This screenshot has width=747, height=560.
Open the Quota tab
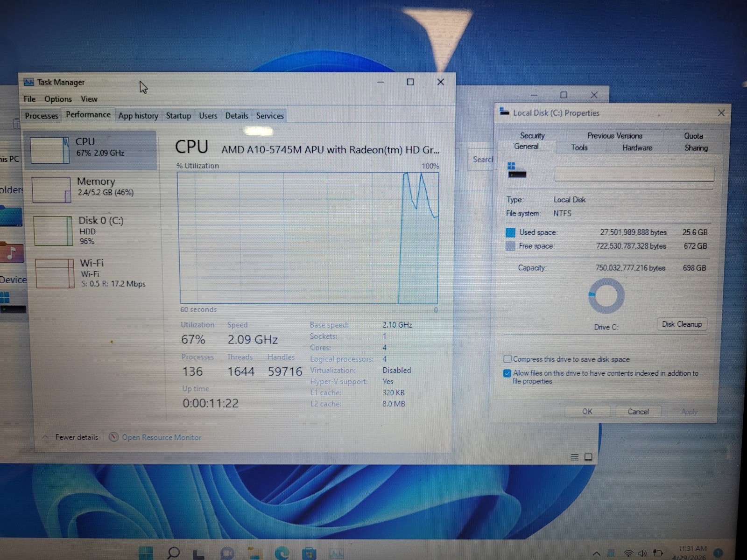click(x=693, y=136)
